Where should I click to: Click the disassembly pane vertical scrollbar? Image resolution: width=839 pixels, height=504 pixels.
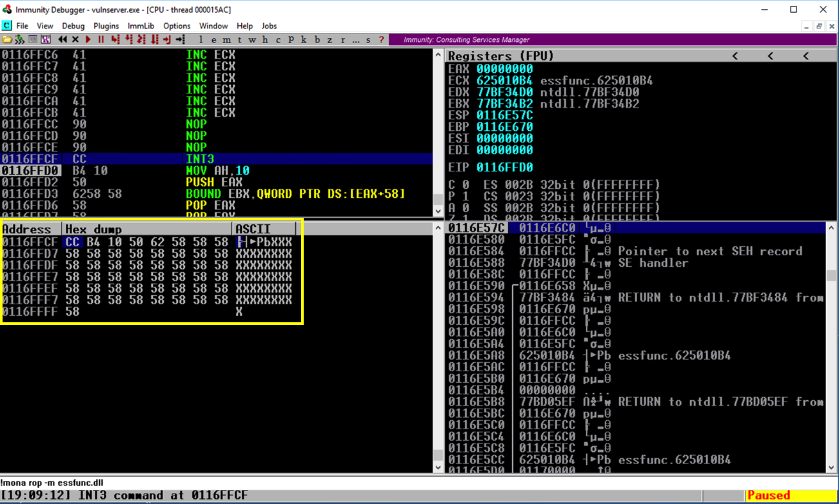439,133
